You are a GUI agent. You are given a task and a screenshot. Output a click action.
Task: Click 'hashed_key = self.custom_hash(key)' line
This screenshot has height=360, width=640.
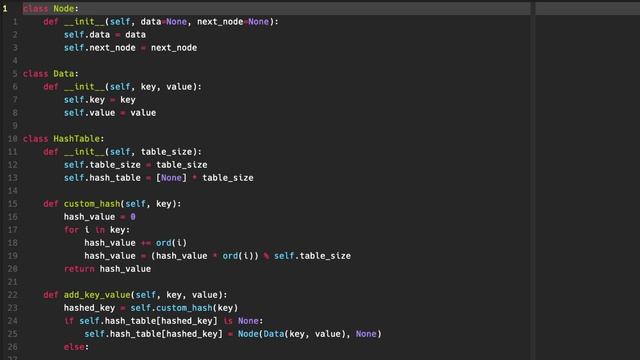(151, 308)
